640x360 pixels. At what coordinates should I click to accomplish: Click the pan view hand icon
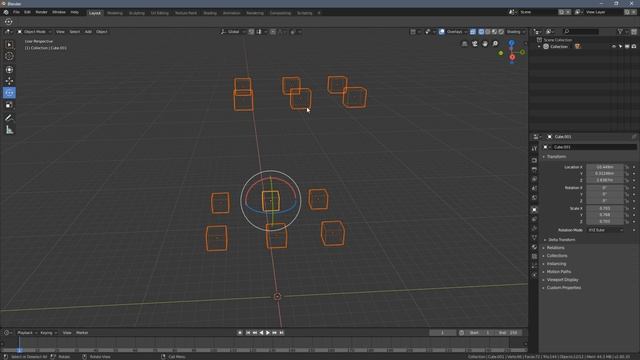[x=485, y=44]
